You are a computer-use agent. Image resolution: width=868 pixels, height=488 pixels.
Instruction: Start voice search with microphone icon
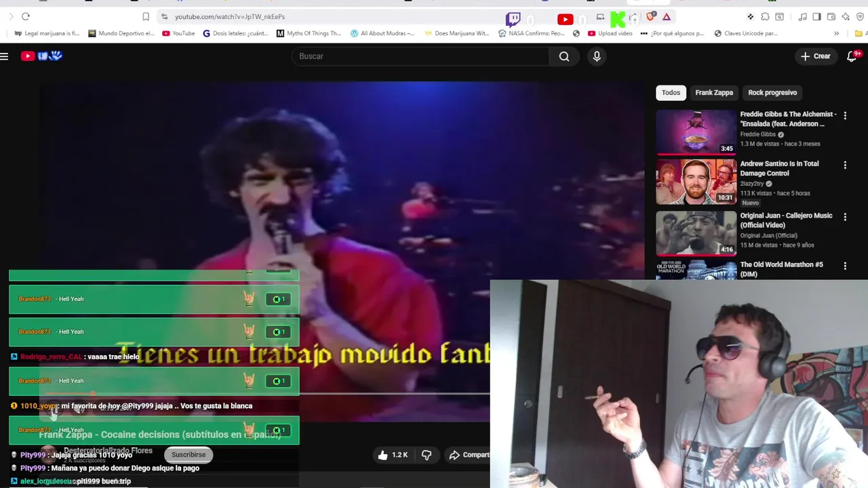[597, 56]
